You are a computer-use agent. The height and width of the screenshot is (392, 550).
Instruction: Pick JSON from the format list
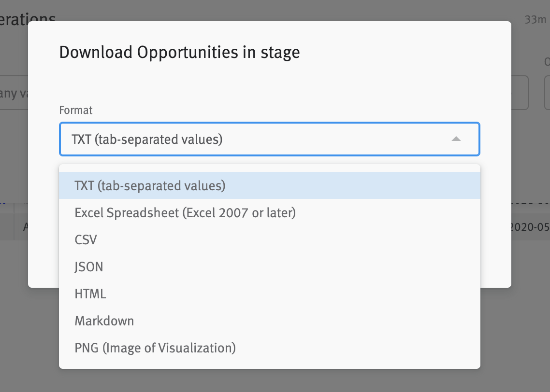[88, 266]
